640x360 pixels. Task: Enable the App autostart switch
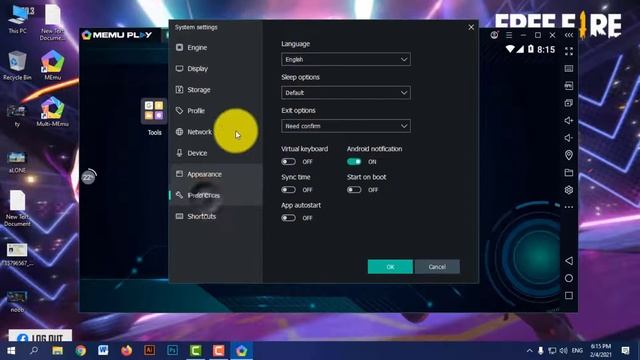(289, 218)
